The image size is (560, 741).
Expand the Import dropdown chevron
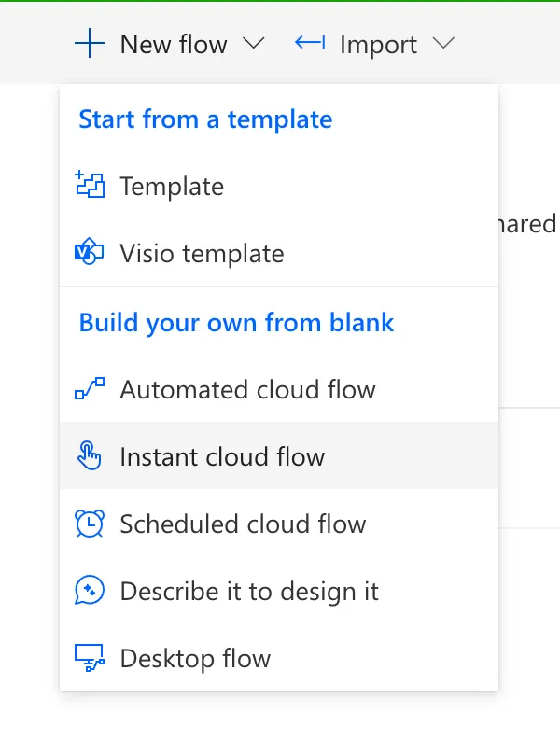(444, 43)
